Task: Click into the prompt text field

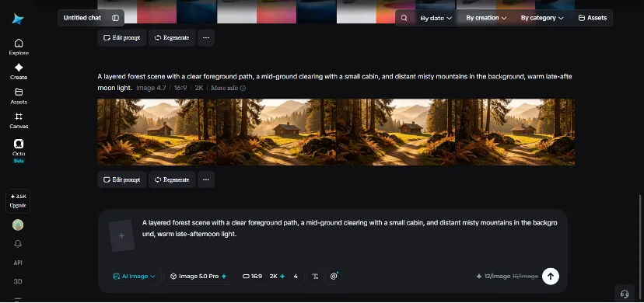Action: point(350,228)
